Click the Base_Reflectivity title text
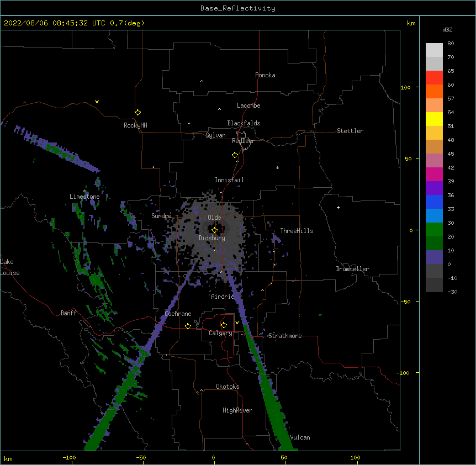The image size is (476, 465). [238, 8]
